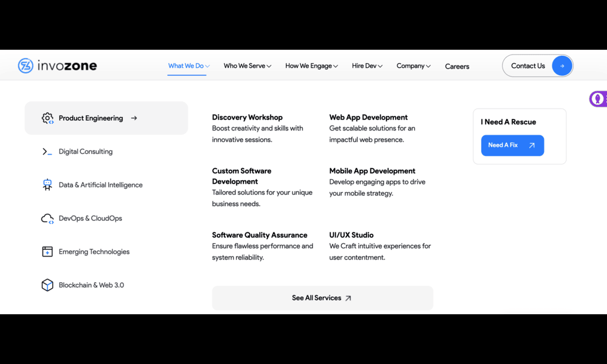607x364 pixels.
Task: Click the purple accessibility widget icon
Action: [598, 99]
